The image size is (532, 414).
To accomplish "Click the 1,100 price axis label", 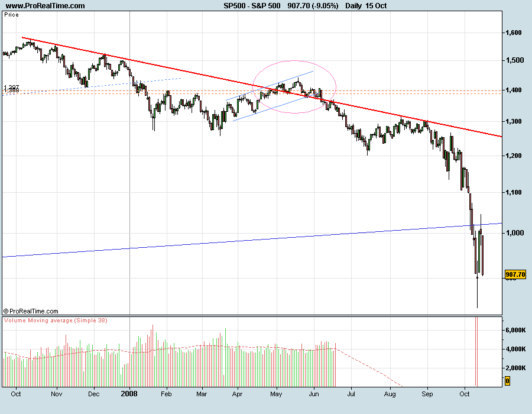I will tap(513, 192).
